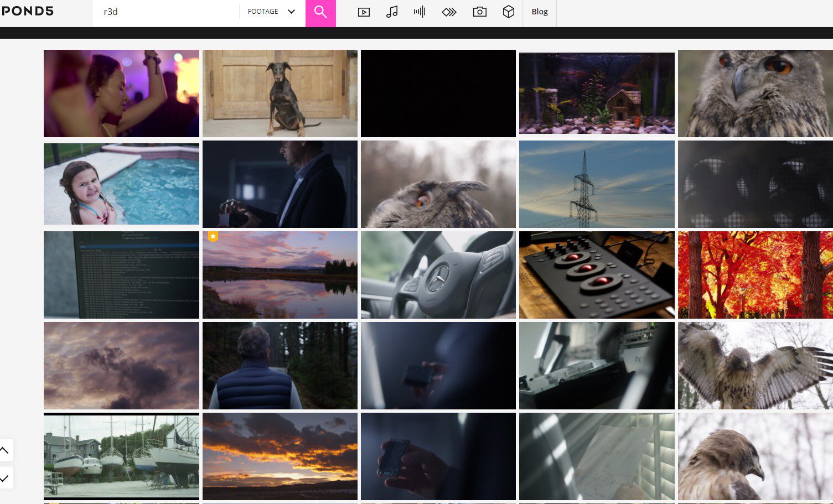Select the boats in dry dock thumbnail
The width and height of the screenshot is (833, 504).
click(x=121, y=456)
